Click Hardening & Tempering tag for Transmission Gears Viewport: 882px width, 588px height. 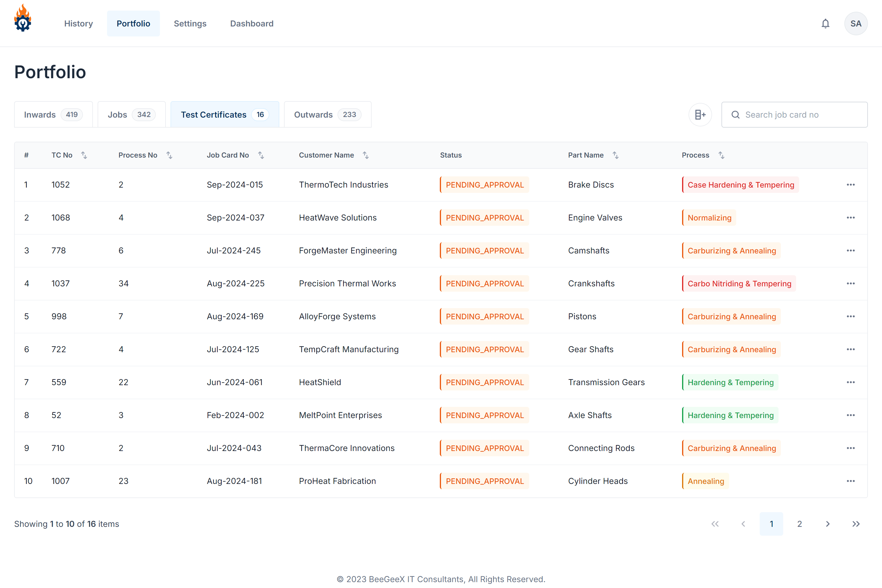[x=730, y=382]
